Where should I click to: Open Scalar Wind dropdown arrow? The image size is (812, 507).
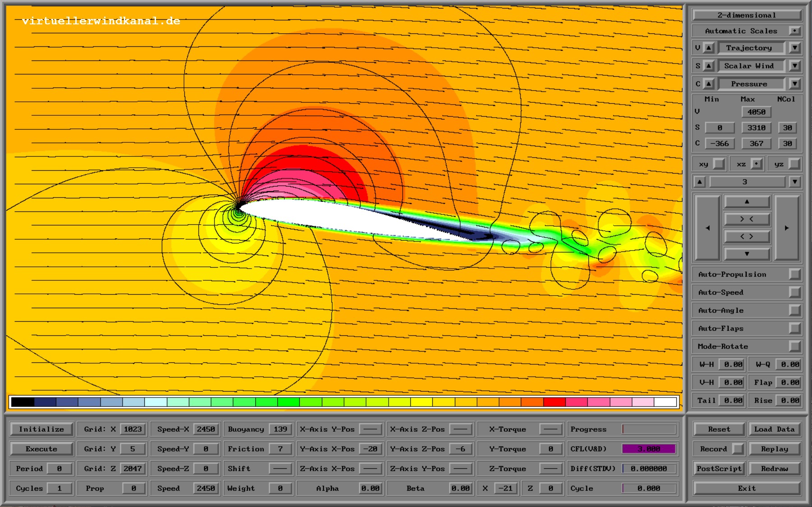[795, 66]
